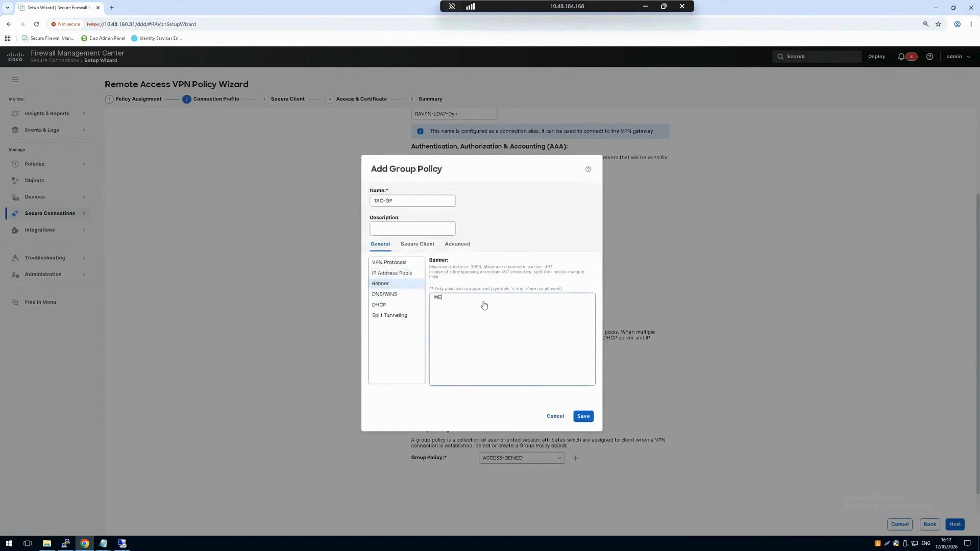Viewport: 980px width, 551px height.
Task: Click the notifications bell icon
Action: 901,57
